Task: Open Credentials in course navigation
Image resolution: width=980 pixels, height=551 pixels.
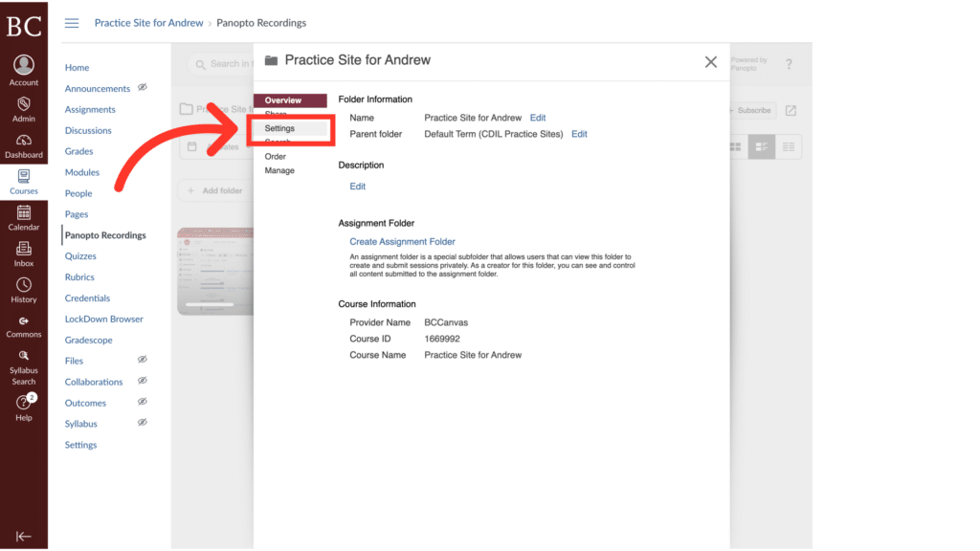Action: tap(87, 298)
